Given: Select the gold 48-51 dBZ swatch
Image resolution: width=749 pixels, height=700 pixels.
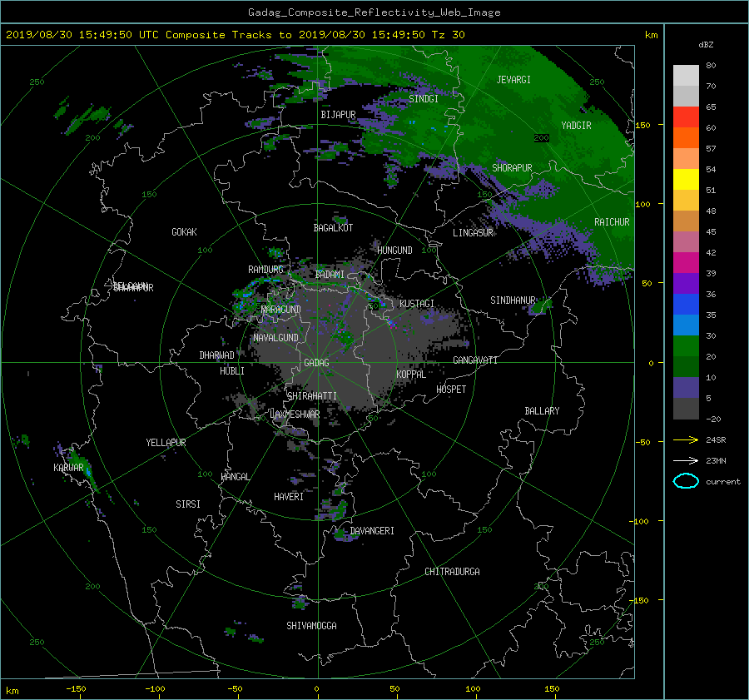Looking at the screenshot, I should point(686,201).
